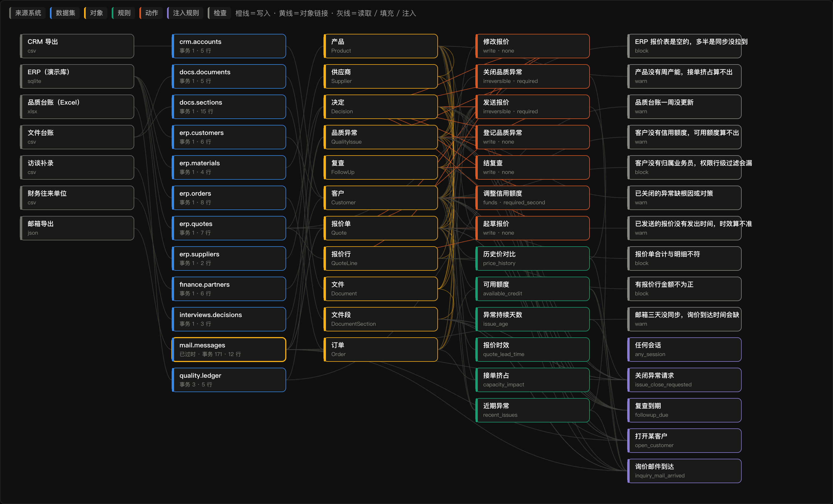This screenshot has width=833, height=504.
Task: Click the 来源系统 legend chip
Action: pos(27,13)
